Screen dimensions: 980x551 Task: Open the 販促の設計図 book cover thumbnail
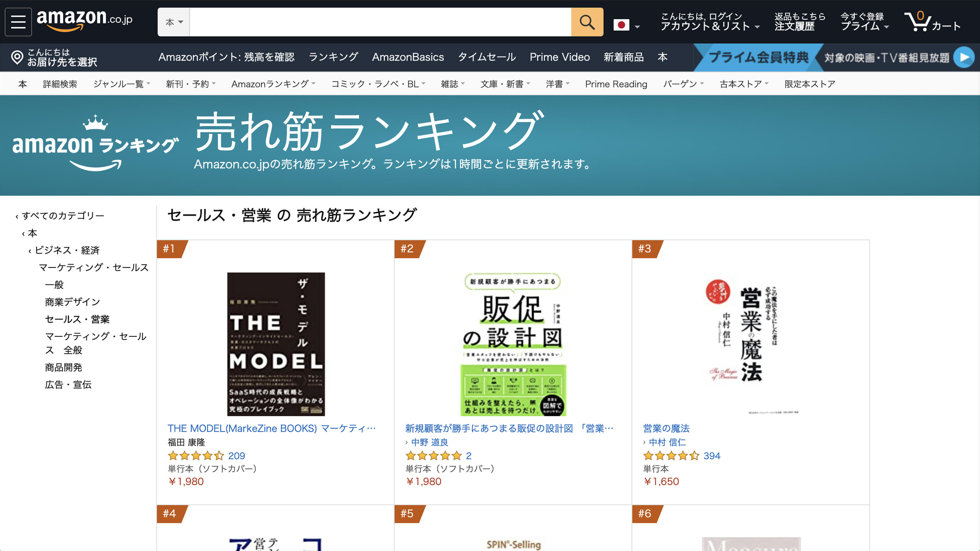coord(513,344)
